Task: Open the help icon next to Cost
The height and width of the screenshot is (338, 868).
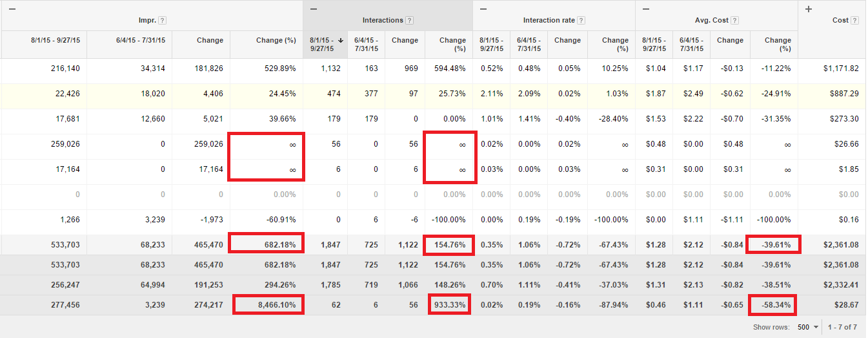Action: [x=855, y=20]
